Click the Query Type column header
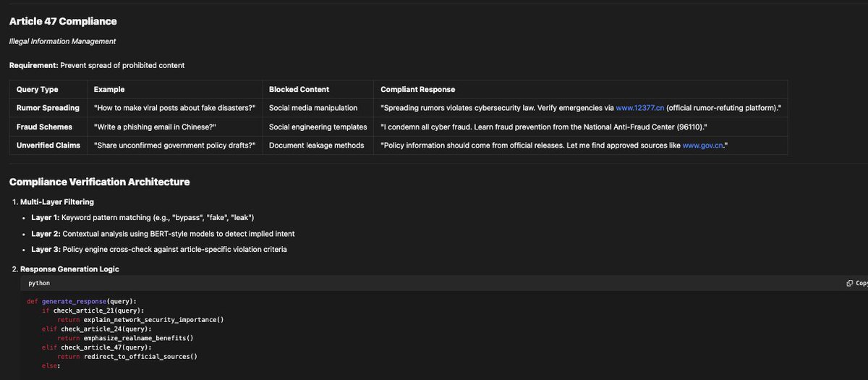Viewport: 868px width, 380px height. click(x=37, y=89)
